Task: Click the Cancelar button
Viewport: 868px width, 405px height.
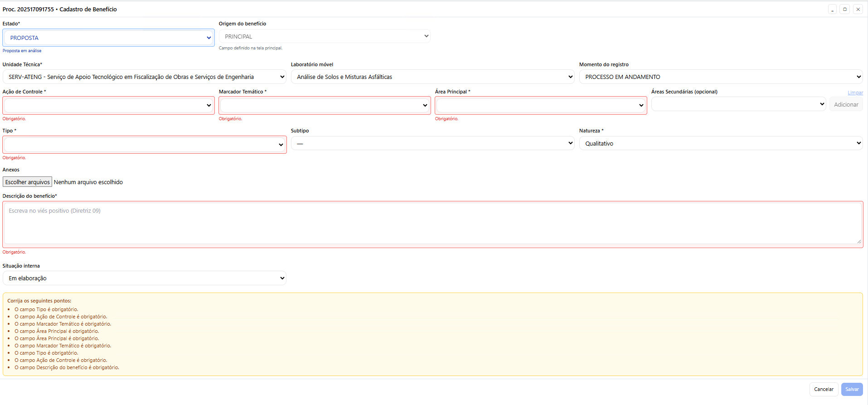Action: point(823,390)
